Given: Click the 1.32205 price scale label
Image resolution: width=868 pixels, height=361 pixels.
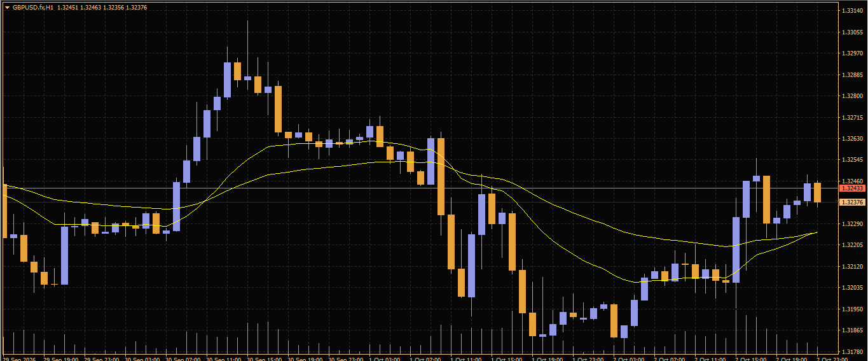Looking at the screenshot, I should coord(852,244).
